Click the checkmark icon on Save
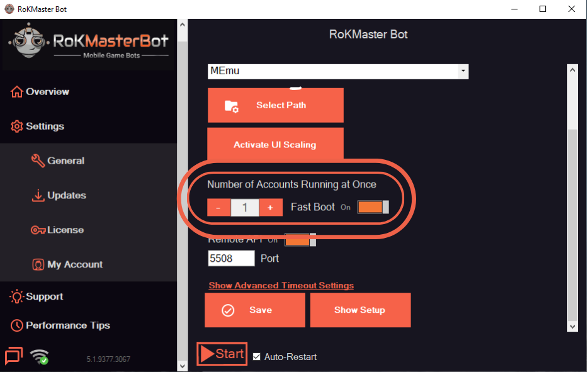 228,310
